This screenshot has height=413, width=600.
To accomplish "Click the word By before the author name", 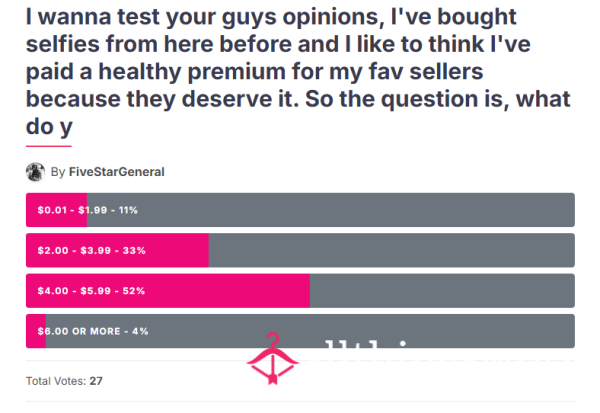I will (58, 172).
